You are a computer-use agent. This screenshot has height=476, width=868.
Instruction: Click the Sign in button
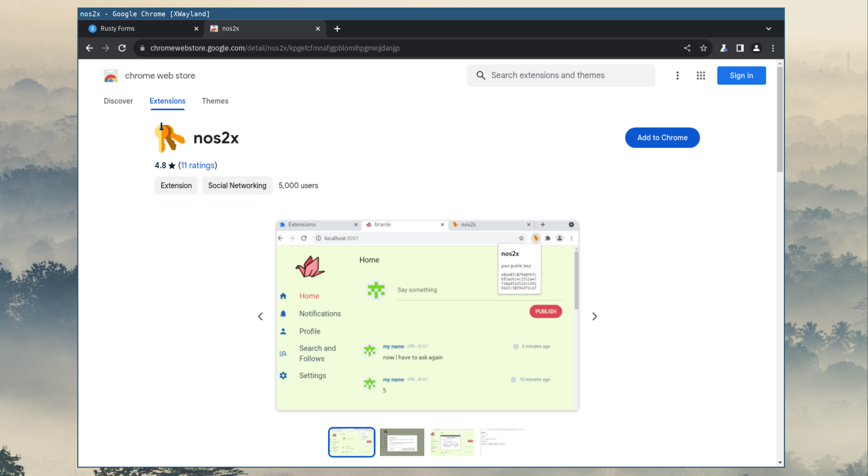pos(741,75)
